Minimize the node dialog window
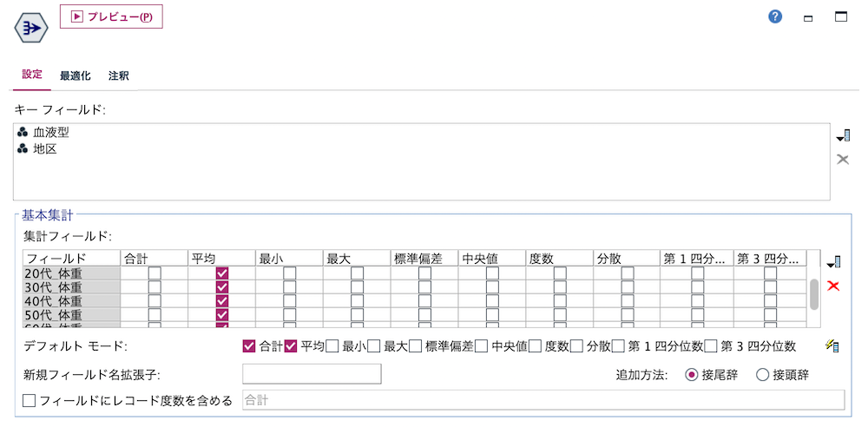 click(808, 19)
